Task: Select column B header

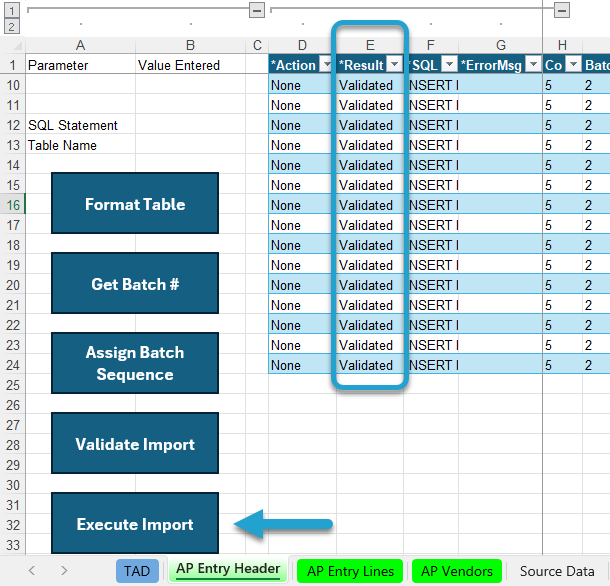Action: [190, 45]
